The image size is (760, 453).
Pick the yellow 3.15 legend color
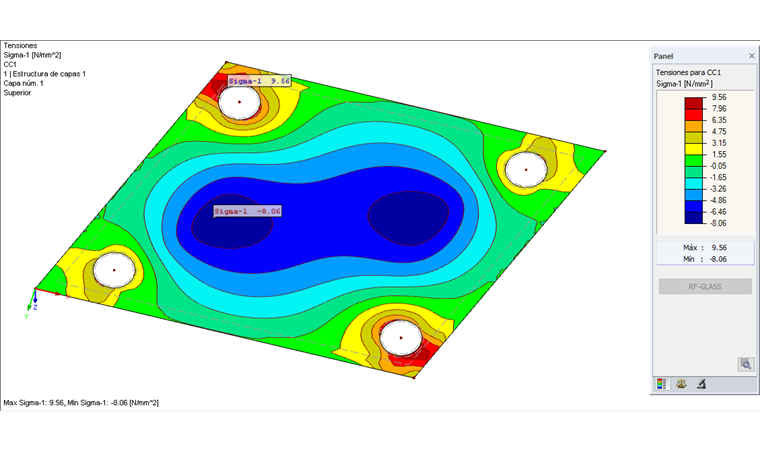pos(694,149)
